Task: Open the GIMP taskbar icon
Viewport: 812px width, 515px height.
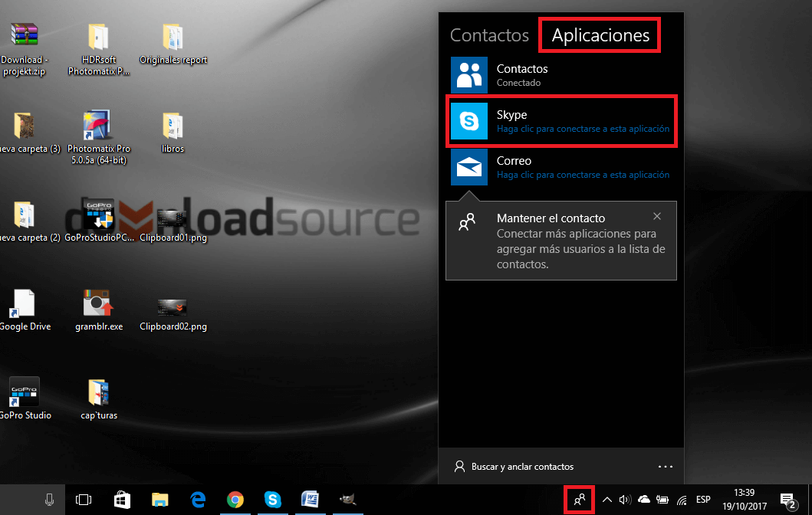Action: point(347,500)
